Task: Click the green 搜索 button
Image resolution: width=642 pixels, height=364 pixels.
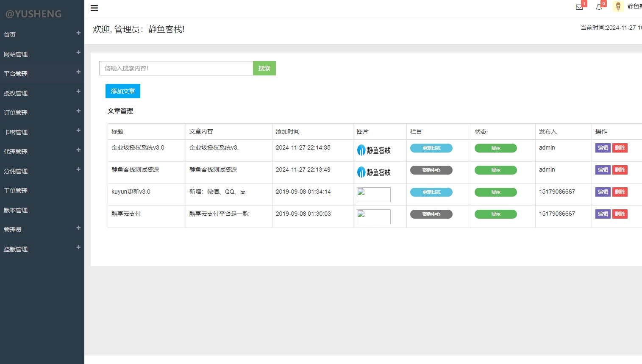Action: [x=264, y=68]
